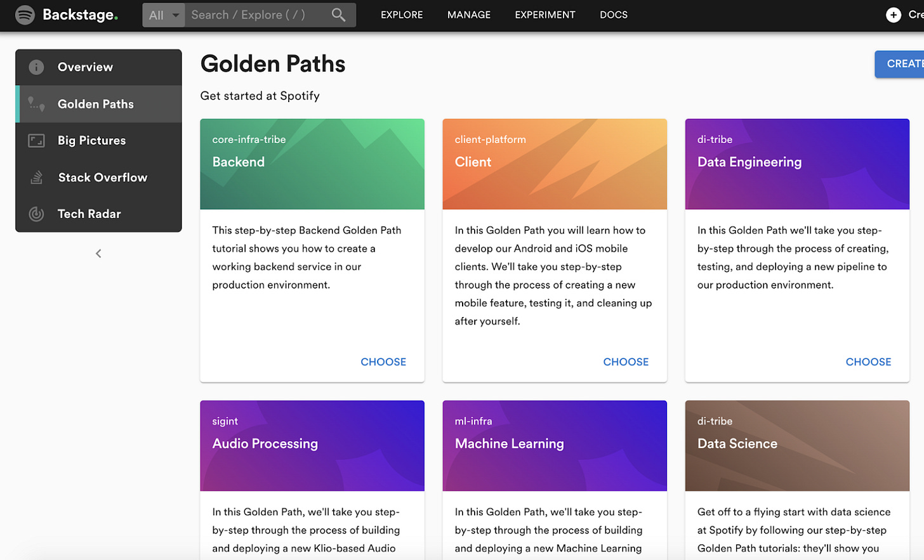Click the 'Get started at Spotify' subtitle
The height and width of the screenshot is (560, 924).
(x=260, y=96)
